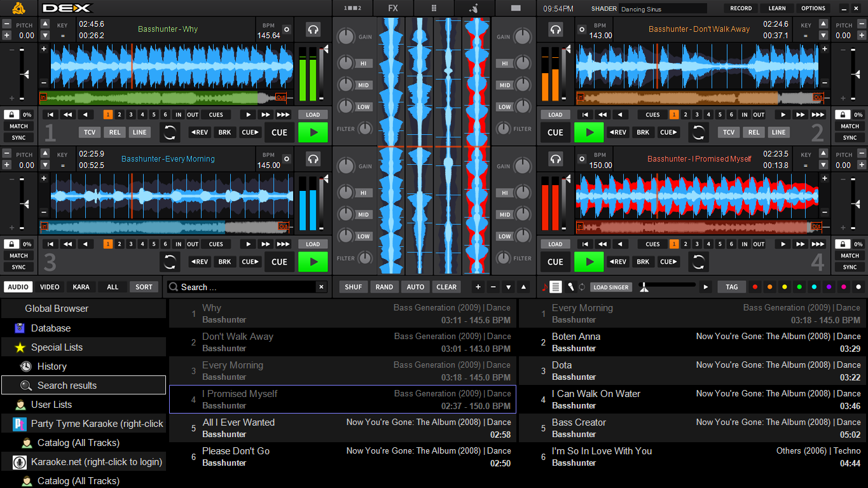Select the red tag color dot

coord(755,287)
